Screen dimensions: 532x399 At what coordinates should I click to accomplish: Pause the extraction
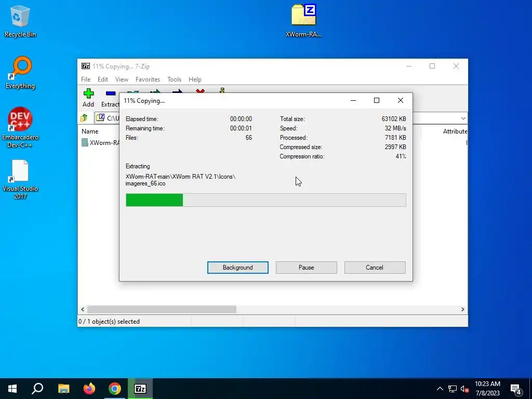pyautogui.click(x=307, y=268)
